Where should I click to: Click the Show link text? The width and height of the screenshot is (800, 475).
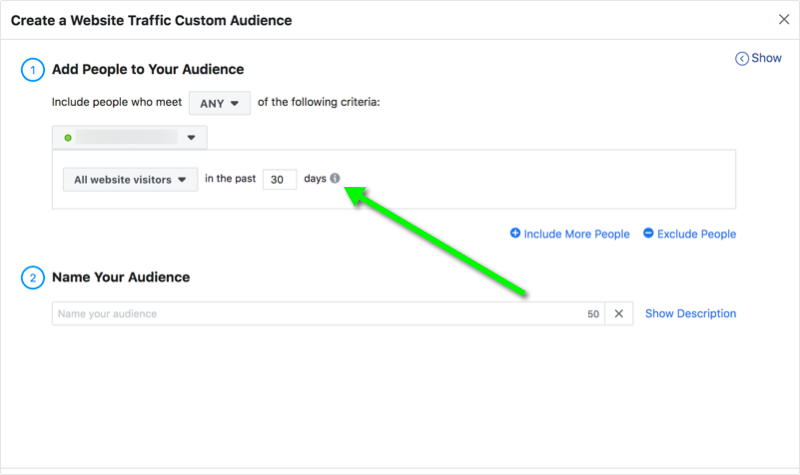(x=767, y=58)
